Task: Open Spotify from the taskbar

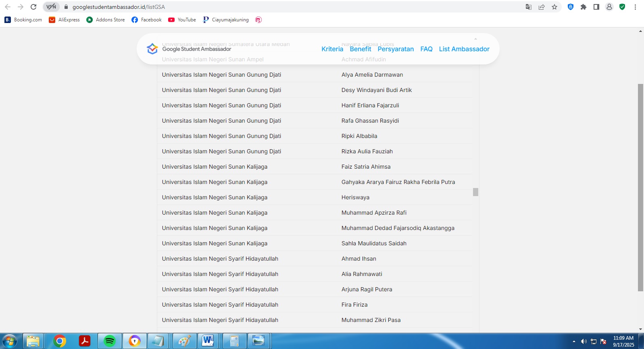Action: click(x=109, y=341)
